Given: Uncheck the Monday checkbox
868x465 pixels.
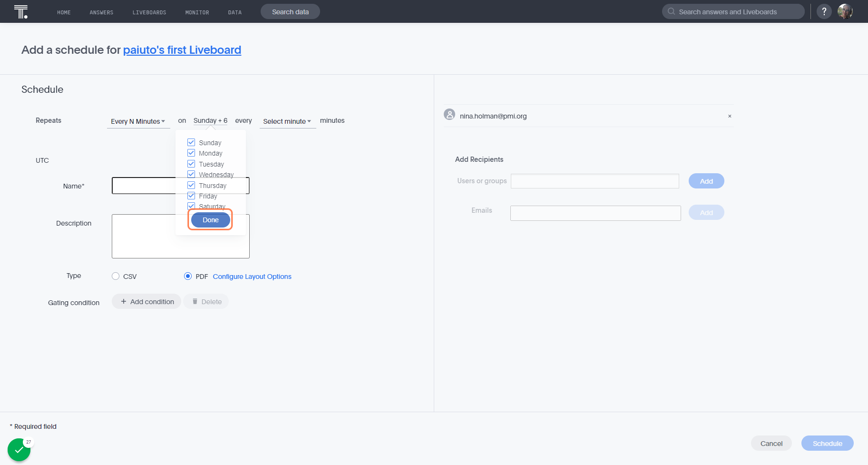Looking at the screenshot, I should (x=191, y=153).
